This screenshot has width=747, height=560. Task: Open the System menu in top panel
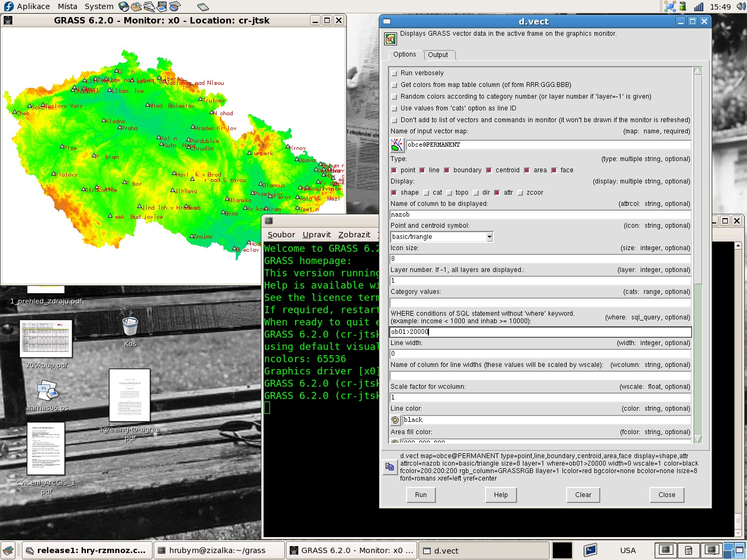99,6
